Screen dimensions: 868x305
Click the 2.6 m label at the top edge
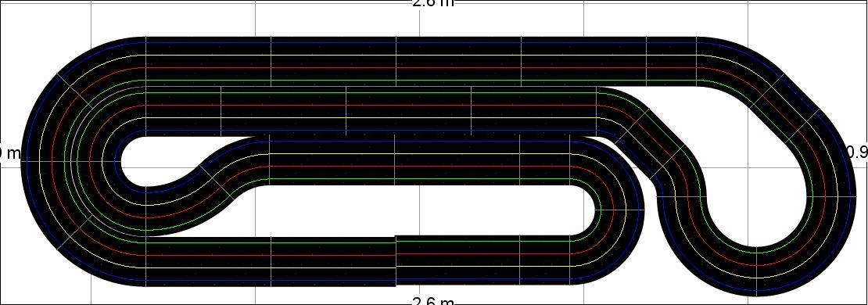(x=433, y=2)
